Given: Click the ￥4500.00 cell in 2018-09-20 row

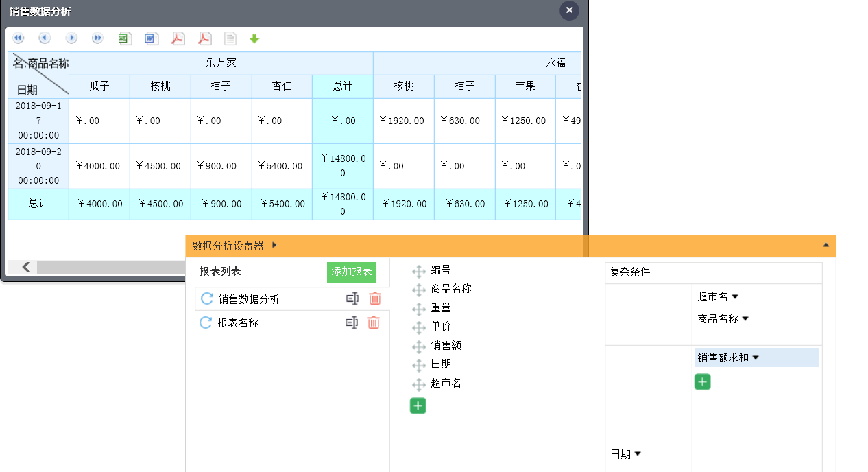Looking at the screenshot, I should [x=160, y=166].
